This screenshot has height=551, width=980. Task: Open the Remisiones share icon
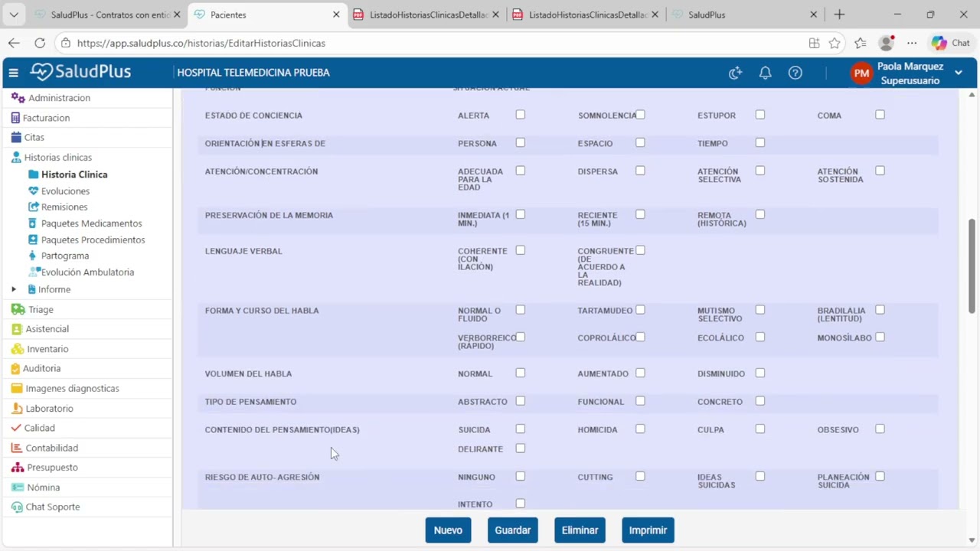pyautogui.click(x=33, y=207)
